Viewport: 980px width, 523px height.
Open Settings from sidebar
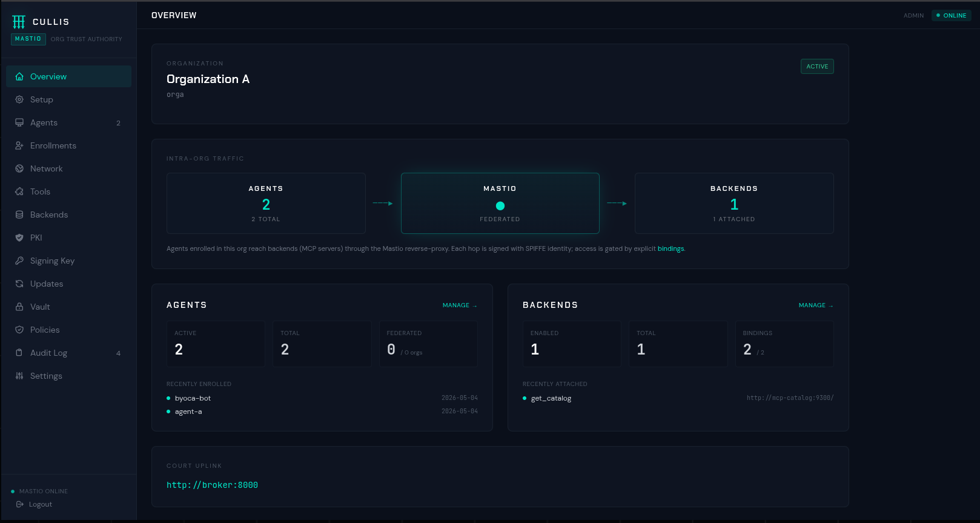pyautogui.click(x=68, y=376)
